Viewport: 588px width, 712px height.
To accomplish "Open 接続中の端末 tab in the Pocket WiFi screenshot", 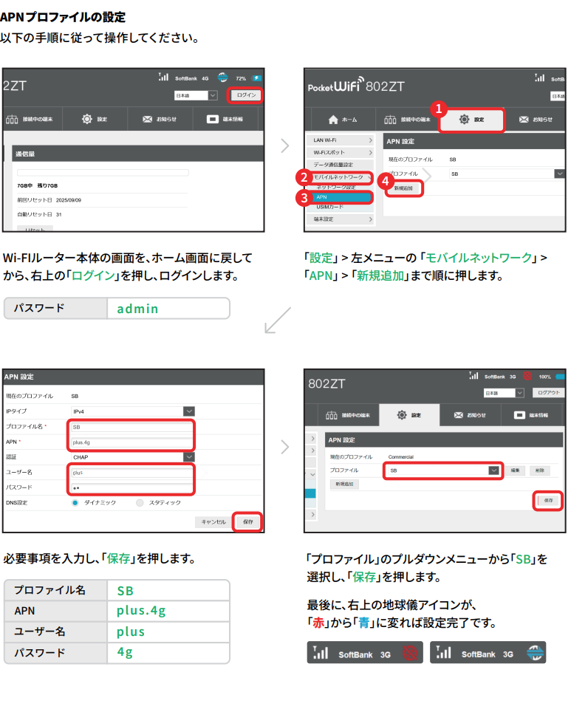I will point(407,120).
